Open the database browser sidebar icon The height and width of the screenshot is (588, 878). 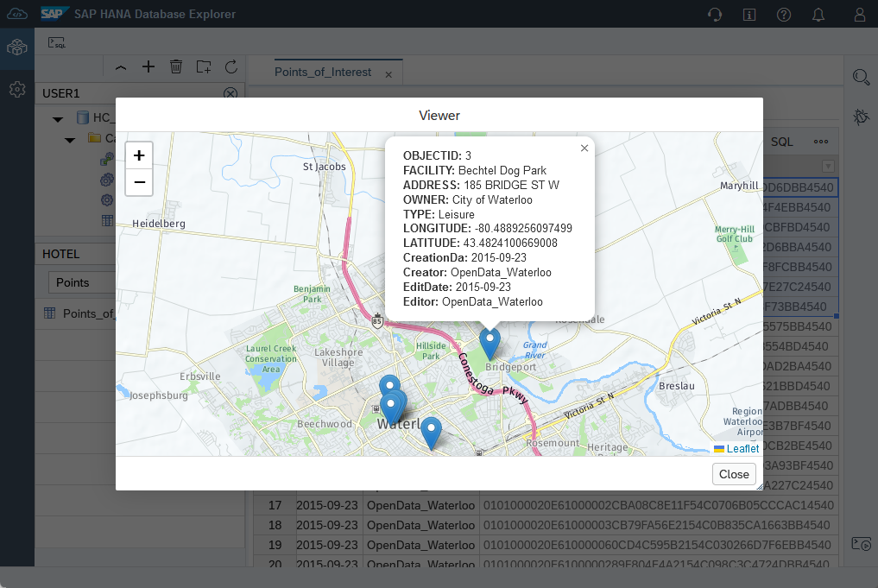(16, 48)
